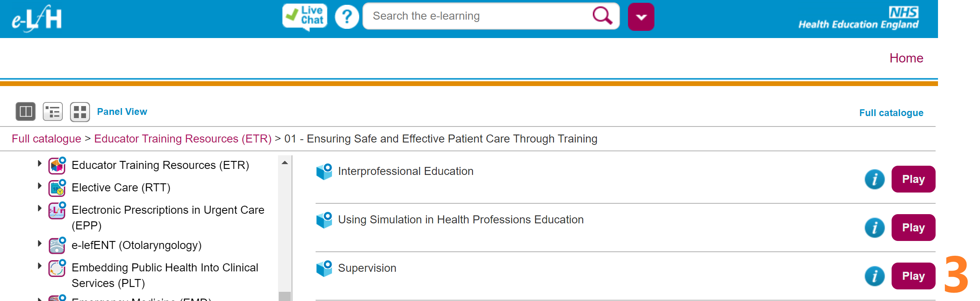The height and width of the screenshot is (301, 980).
Task: Expand Educator Training Resources (ETR) tree node
Action: [40, 163]
